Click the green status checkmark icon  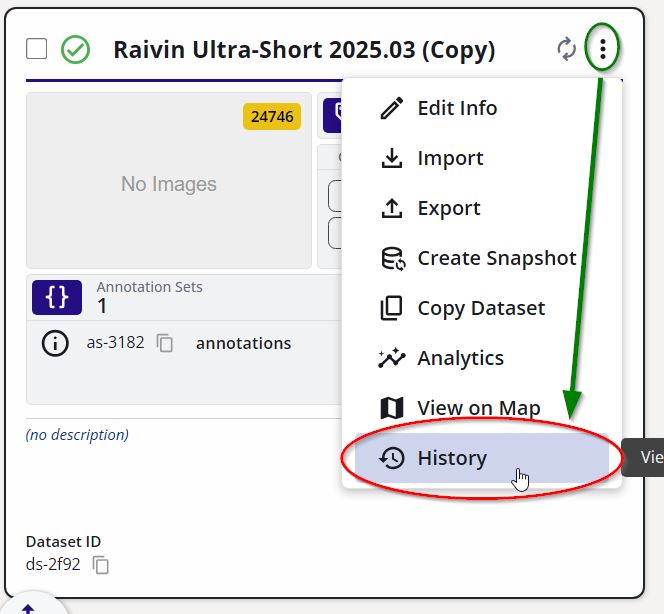coord(75,50)
